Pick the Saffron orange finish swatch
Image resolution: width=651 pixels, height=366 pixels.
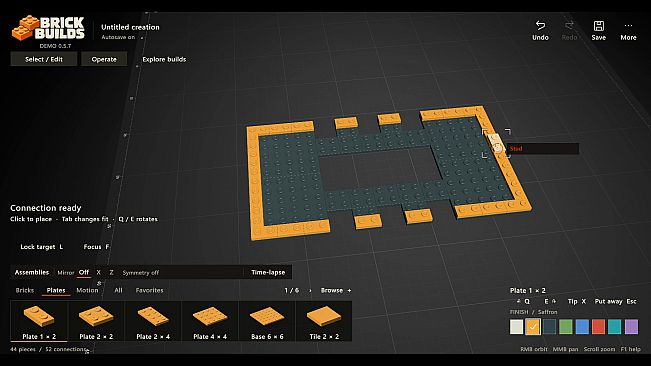coord(533,327)
